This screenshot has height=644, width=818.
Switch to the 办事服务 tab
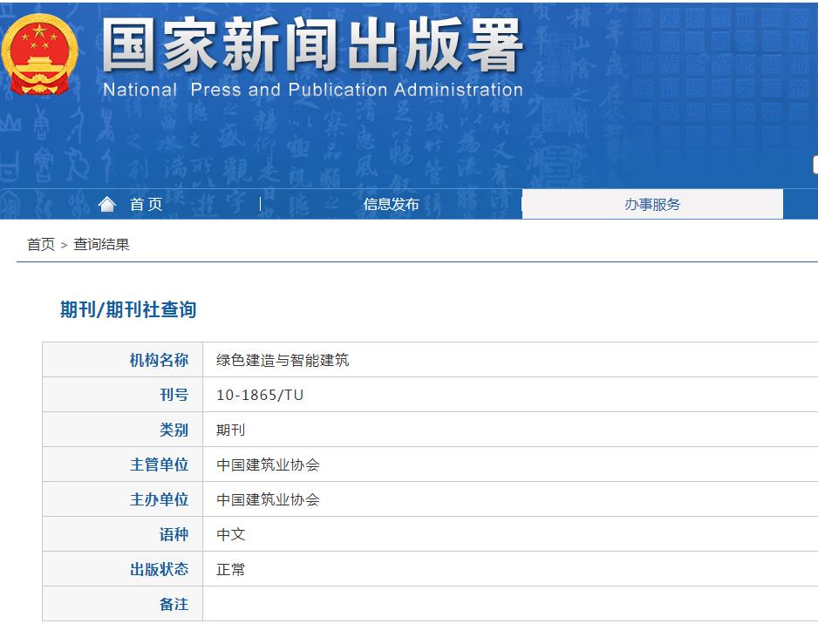652,203
